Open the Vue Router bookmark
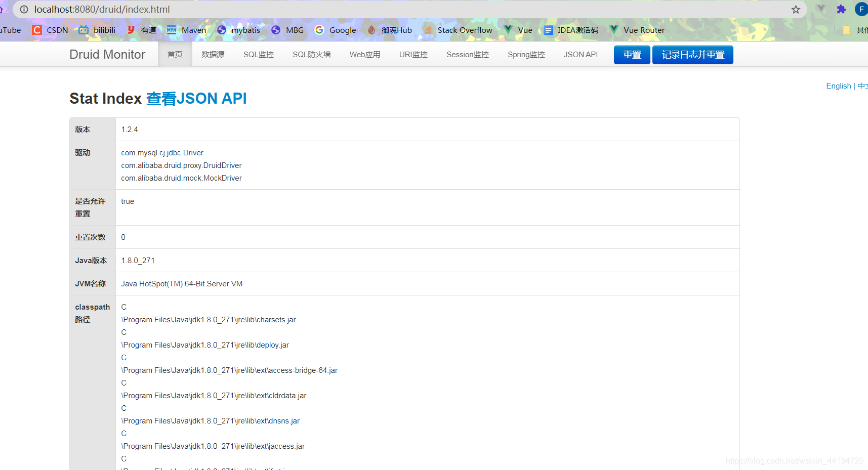Image resolution: width=868 pixels, height=470 pixels. pyautogui.click(x=637, y=30)
